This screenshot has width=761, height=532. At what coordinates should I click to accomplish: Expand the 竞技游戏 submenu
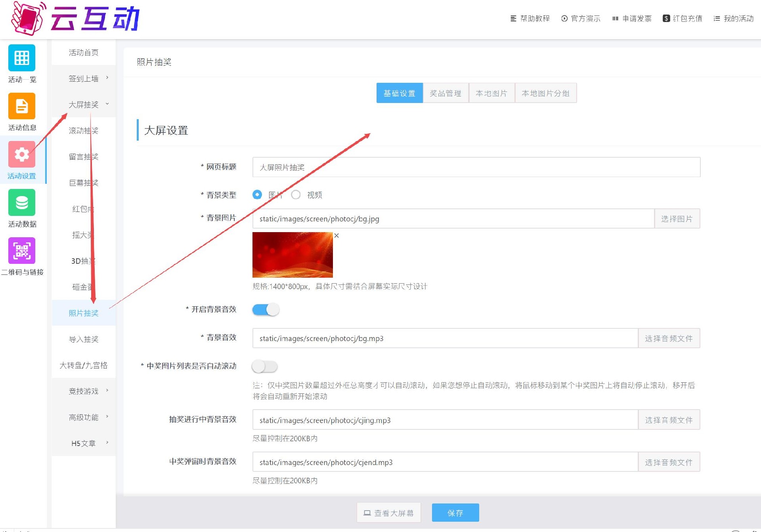coord(84,391)
